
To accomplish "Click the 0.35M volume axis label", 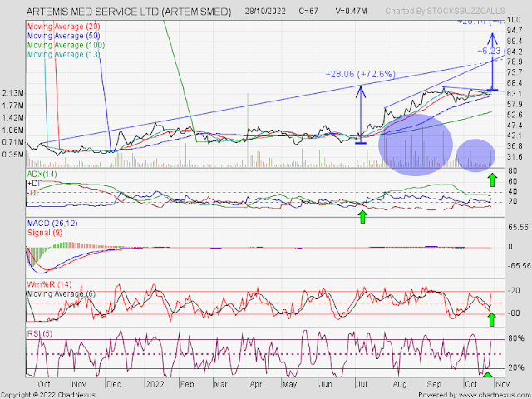I will (x=13, y=155).
